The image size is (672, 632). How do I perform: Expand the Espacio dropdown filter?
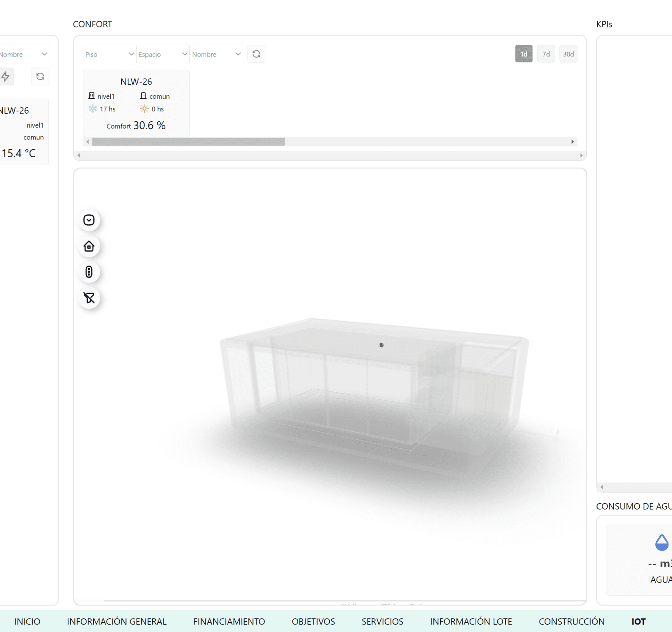point(163,54)
